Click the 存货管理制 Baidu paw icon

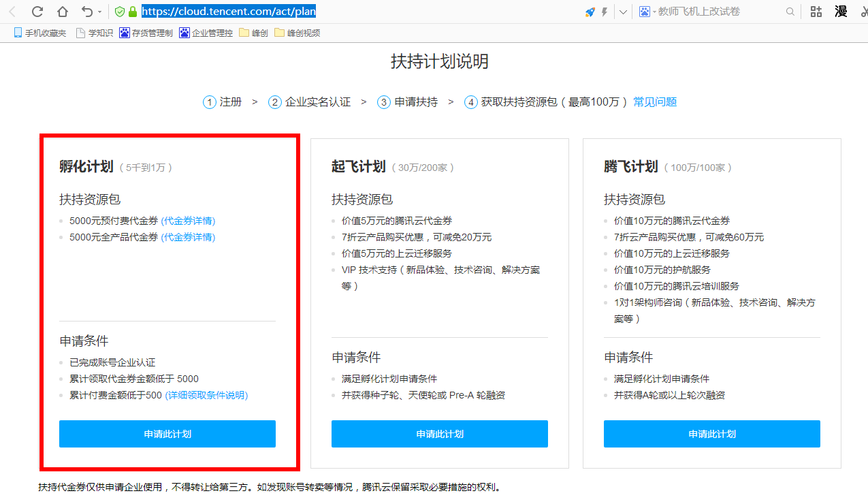point(125,33)
